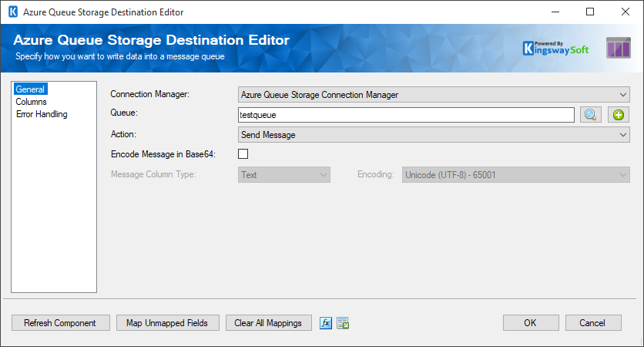644x347 pixels.
Task: Click the Connection Manager label
Action: click(x=150, y=94)
